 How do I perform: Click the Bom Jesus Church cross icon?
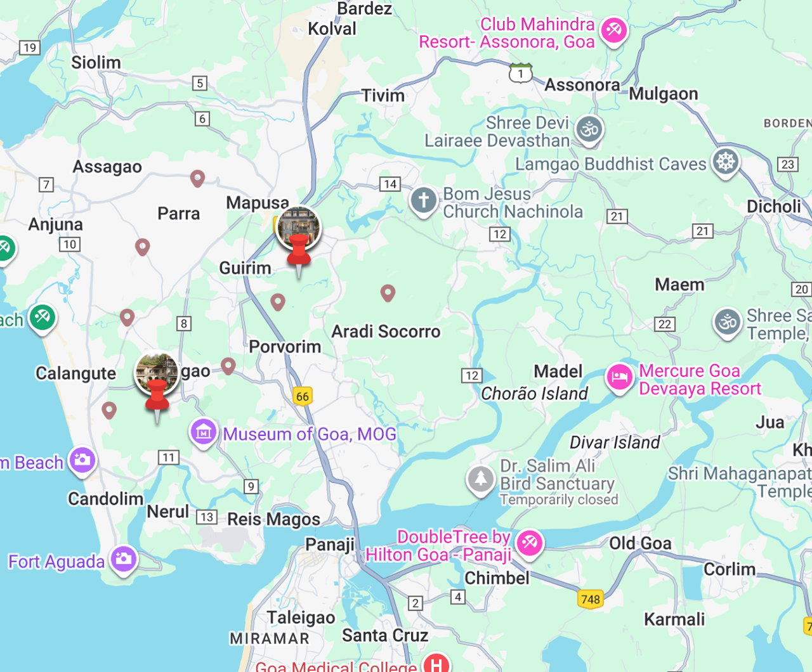pyautogui.click(x=424, y=201)
